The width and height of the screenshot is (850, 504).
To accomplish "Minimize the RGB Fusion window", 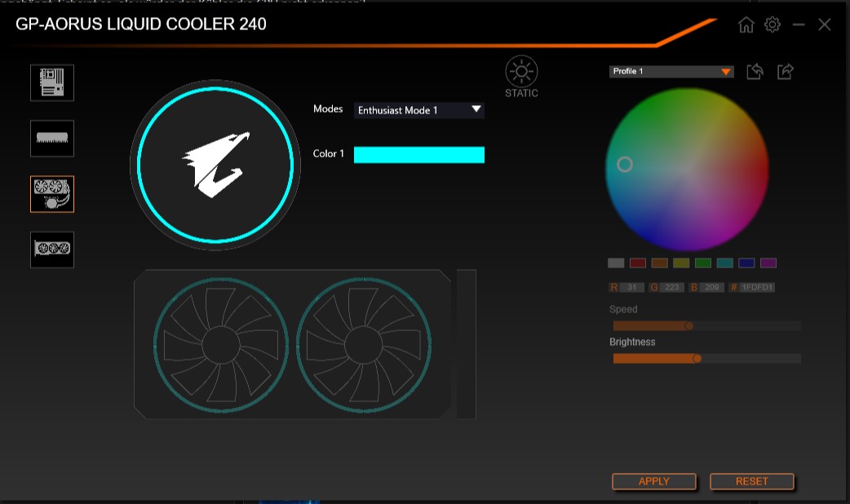I will click(x=799, y=24).
